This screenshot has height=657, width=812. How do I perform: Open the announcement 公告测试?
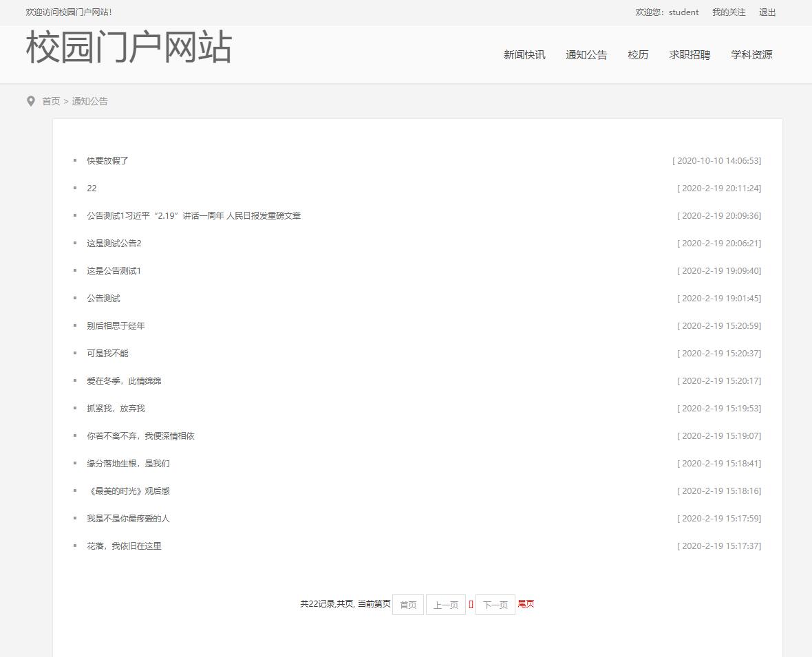[103, 298]
